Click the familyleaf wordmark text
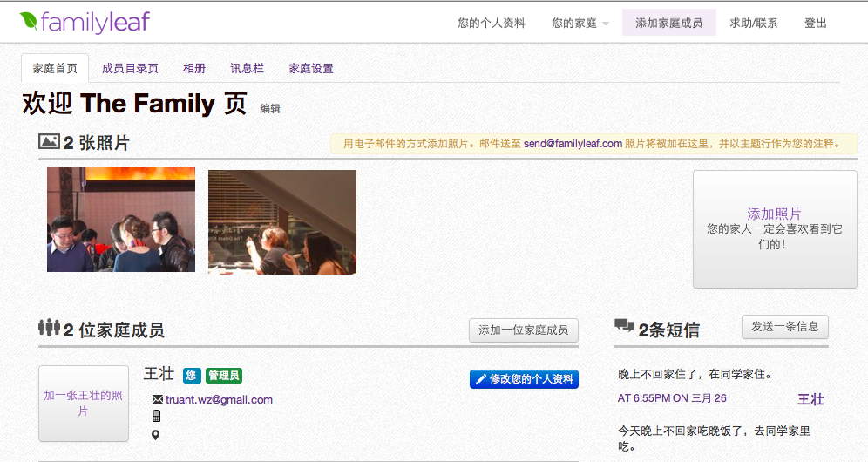Image resolution: width=868 pixels, height=462 pixels. pos(95,22)
